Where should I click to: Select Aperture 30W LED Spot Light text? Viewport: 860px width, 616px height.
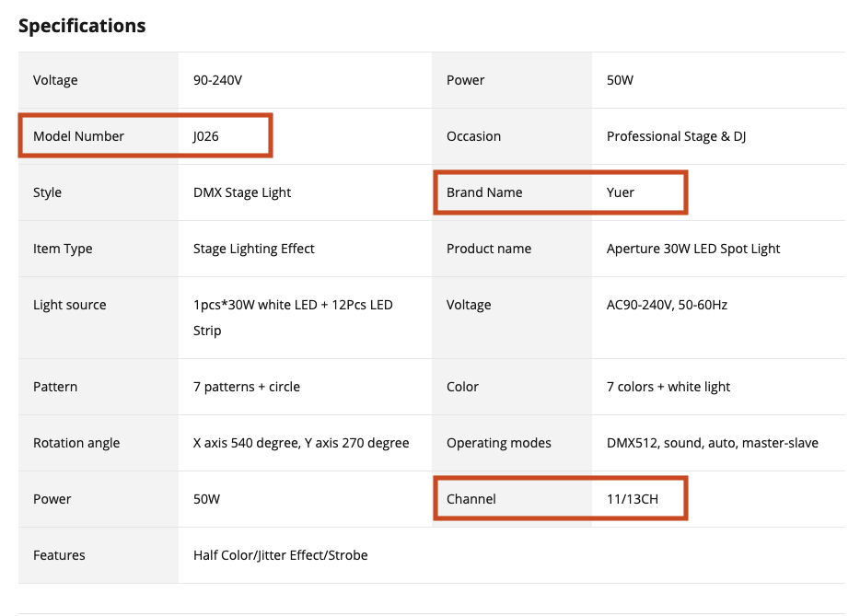(x=693, y=249)
